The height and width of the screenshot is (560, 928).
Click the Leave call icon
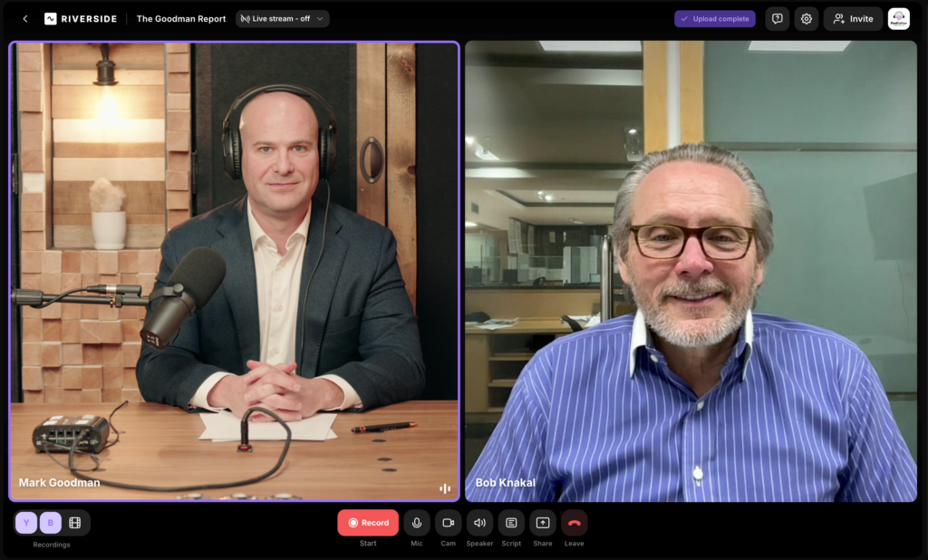(x=574, y=522)
